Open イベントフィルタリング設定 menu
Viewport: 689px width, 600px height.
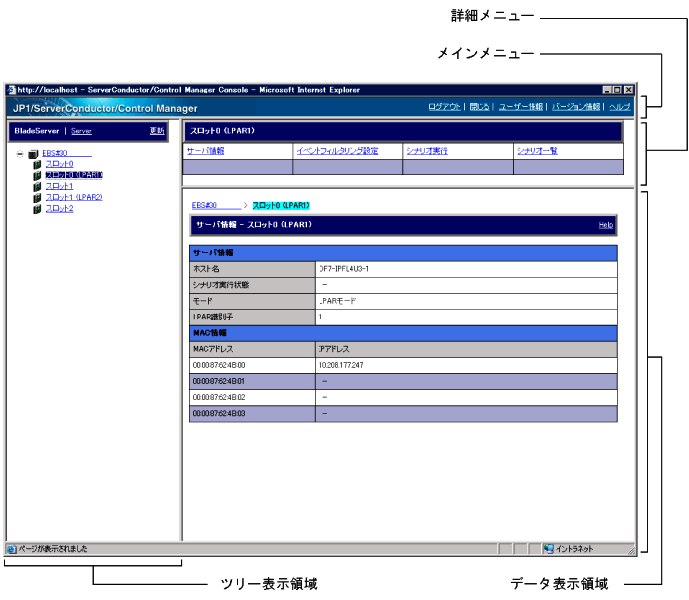click(x=336, y=151)
